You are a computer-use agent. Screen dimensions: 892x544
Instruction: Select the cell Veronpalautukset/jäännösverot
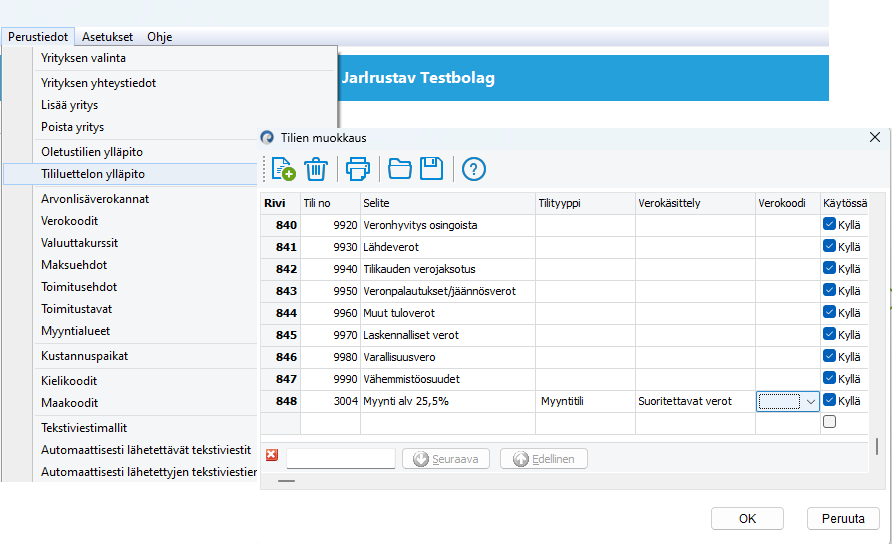pos(448,291)
